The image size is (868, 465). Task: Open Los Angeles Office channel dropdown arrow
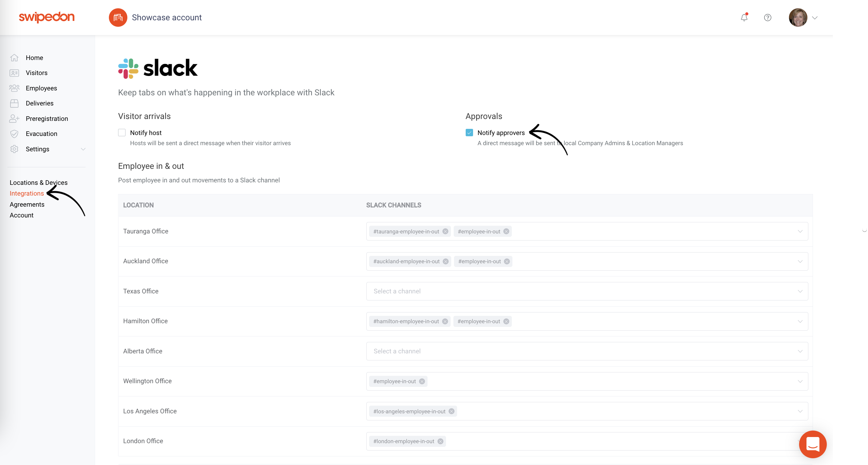coord(800,411)
